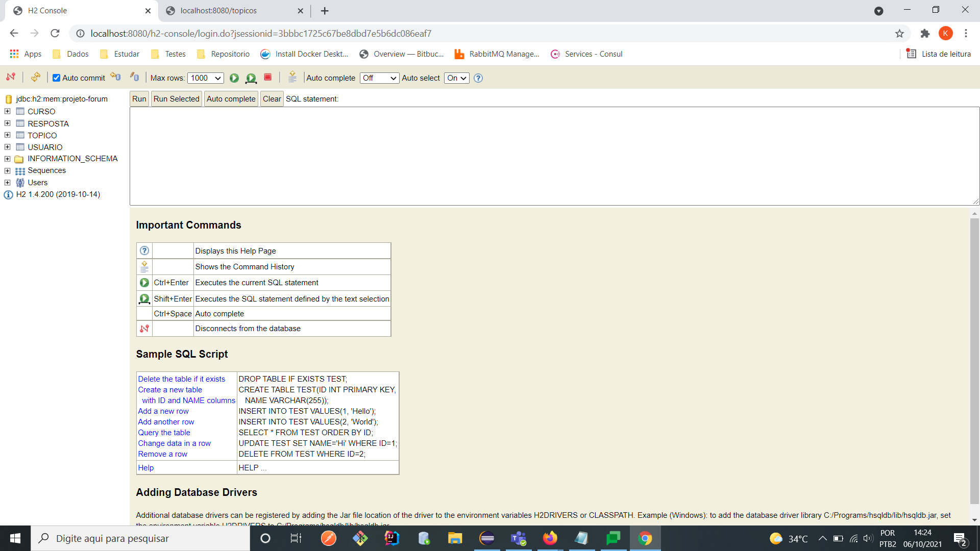Click the Run Selected button
980x551 pixels.
click(x=176, y=99)
